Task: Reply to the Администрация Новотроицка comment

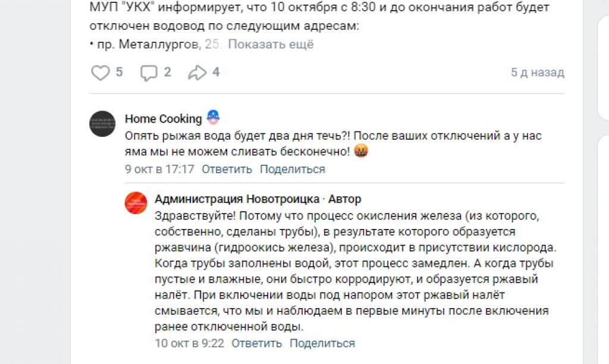Action: point(256,343)
